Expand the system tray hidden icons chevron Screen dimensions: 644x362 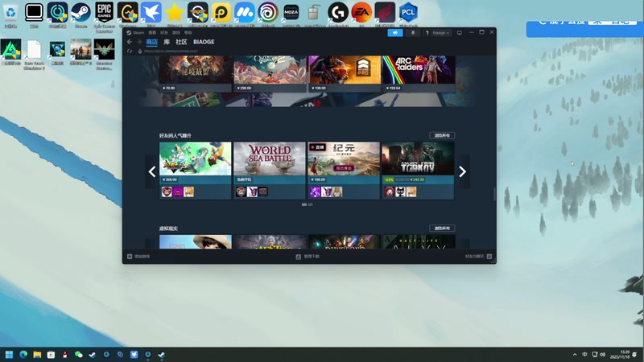(x=575, y=355)
